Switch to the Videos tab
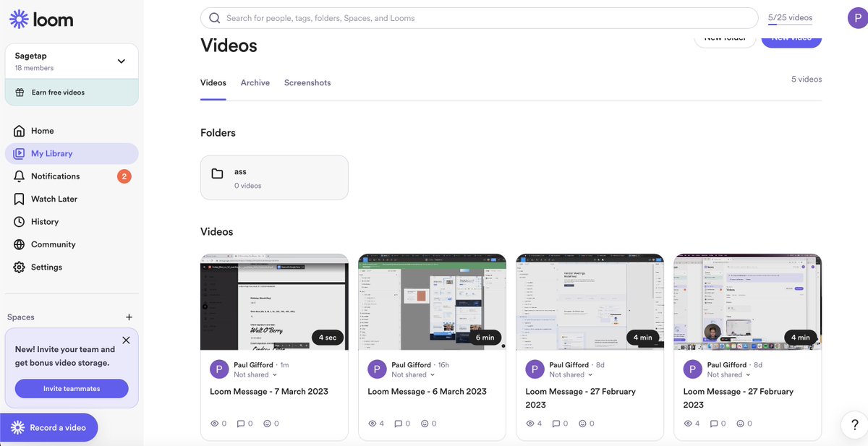868x446 pixels. pos(213,83)
